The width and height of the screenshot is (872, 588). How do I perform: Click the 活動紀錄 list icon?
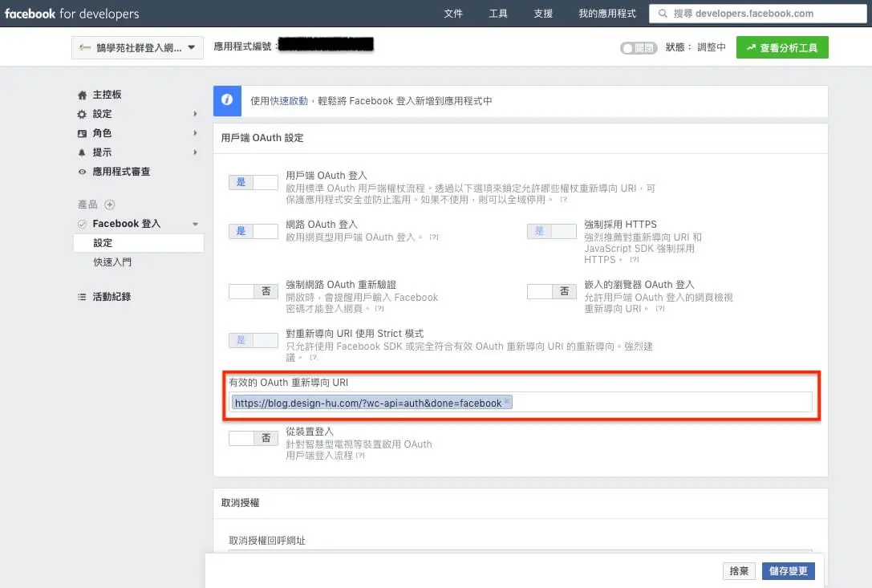coord(83,297)
